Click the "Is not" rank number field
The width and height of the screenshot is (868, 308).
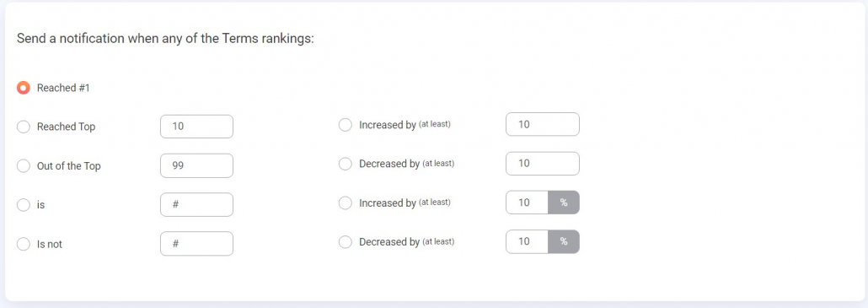pos(196,244)
